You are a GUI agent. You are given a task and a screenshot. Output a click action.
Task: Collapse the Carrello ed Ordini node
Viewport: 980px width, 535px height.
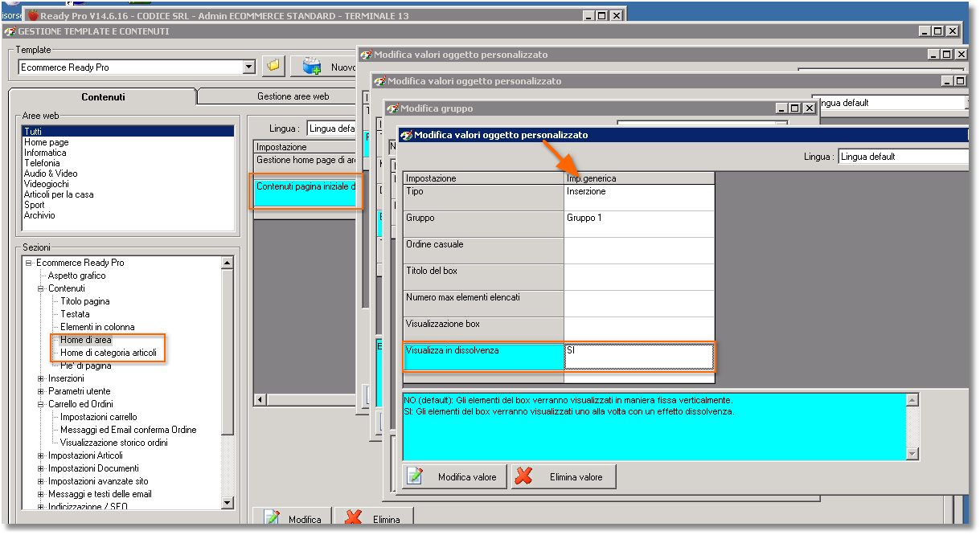coord(41,404)
